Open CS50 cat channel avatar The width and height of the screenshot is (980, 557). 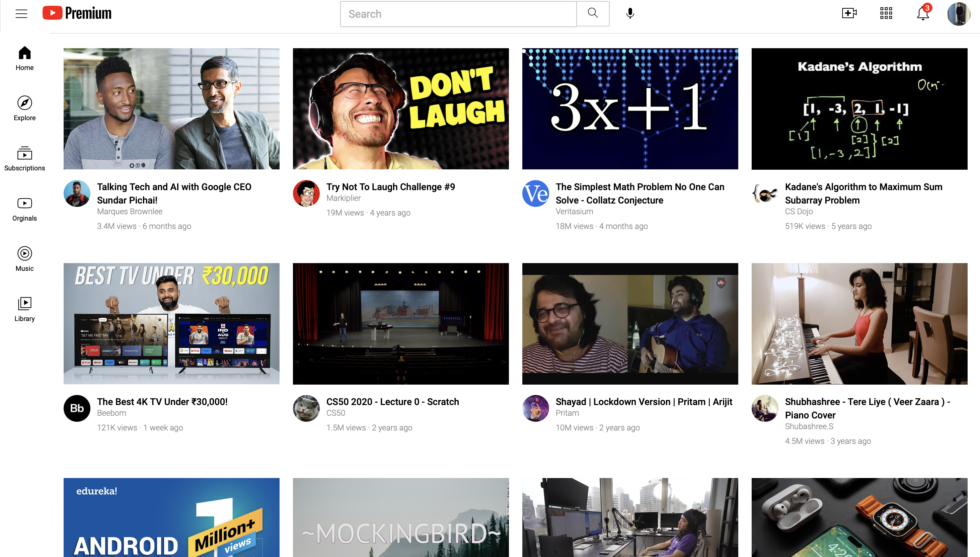(x=306, y=408)
